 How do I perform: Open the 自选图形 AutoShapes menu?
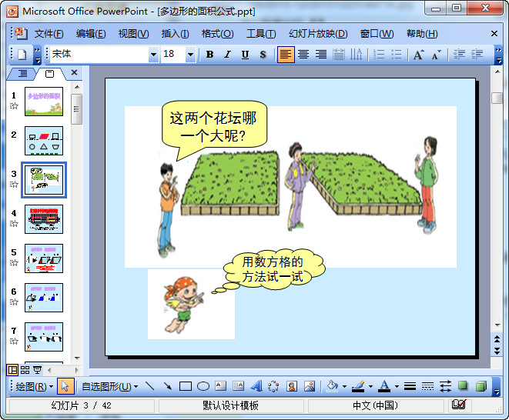[109, 387]
